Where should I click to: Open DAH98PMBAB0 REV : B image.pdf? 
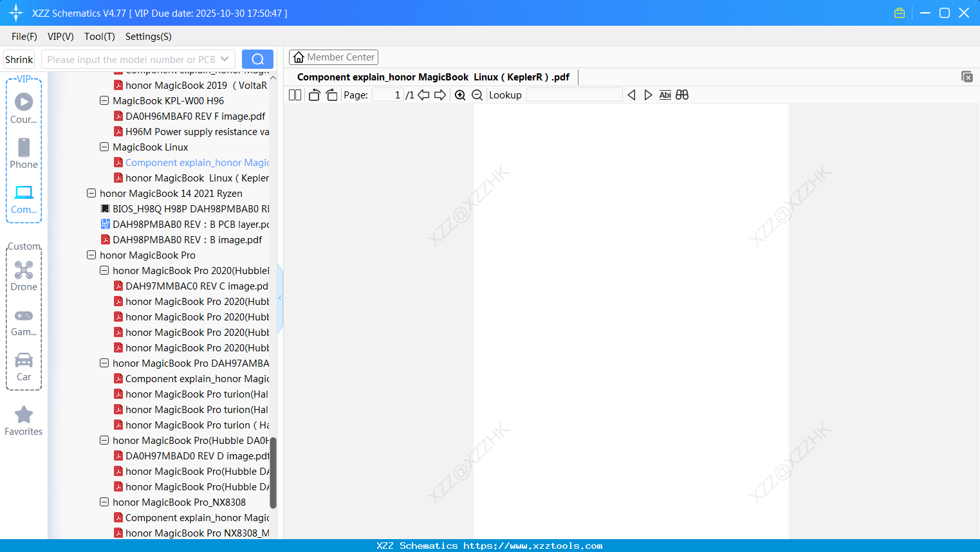point(187,240)
